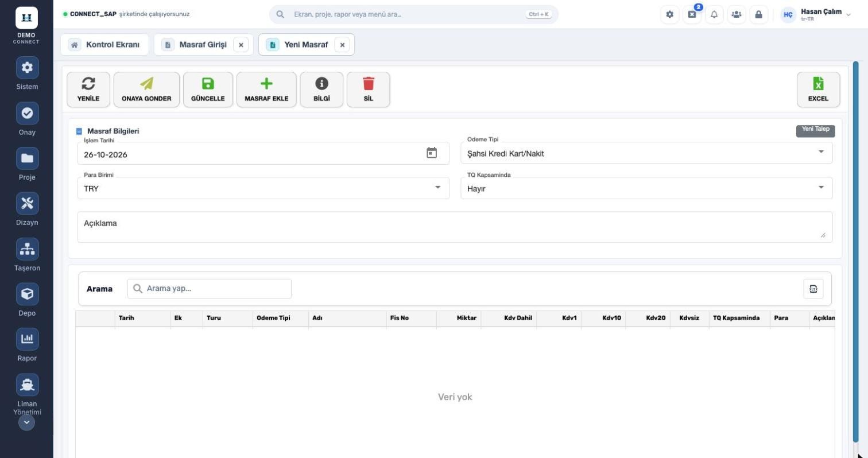Expand the Odeme Tipi dropdown

[x=646, y=153]
